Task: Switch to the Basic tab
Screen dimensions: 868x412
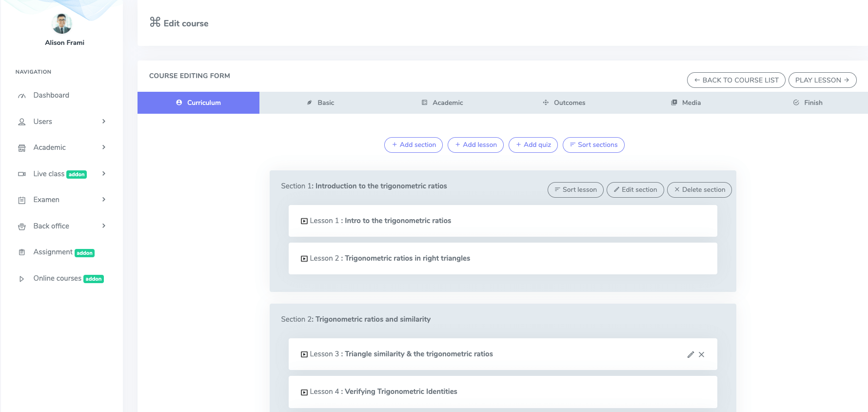Action: coord(320,103)
